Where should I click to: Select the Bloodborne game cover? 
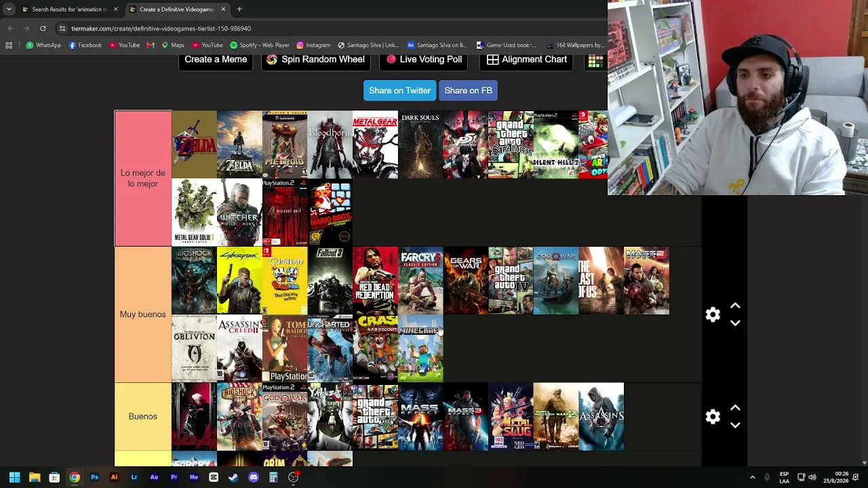click(x=330, y=144)
